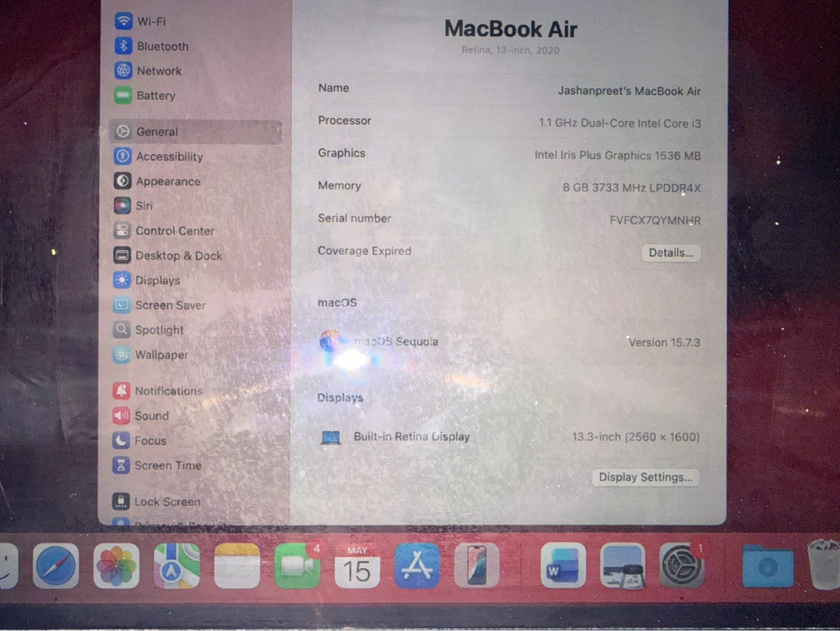Click the Built-in Retina Display icon

[331, 437]
